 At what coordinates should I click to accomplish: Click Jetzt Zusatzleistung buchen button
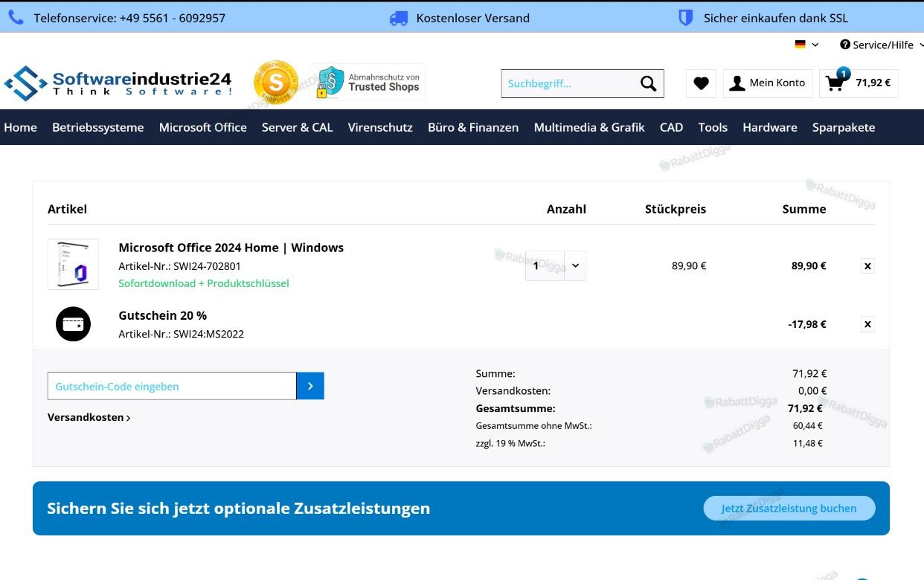[789, 509]
